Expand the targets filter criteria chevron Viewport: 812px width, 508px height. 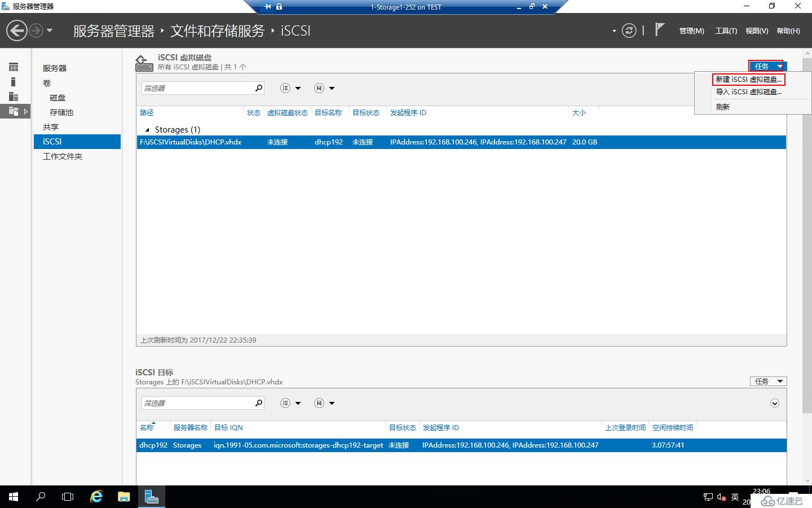pos(775,403)
